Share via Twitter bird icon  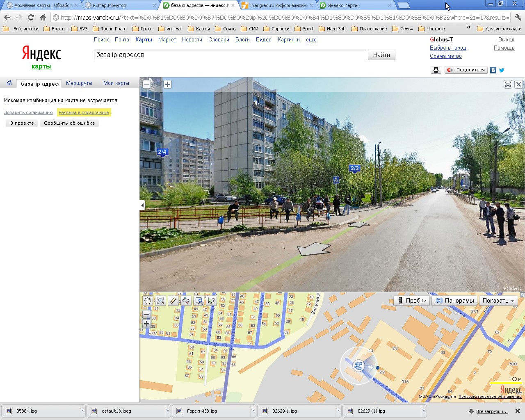point(502,70)
